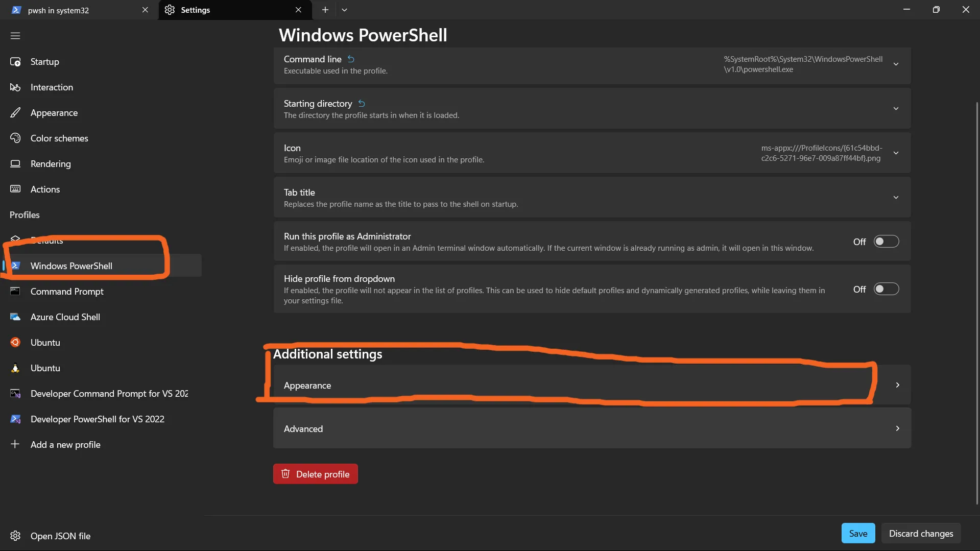Click the Interaction cursor icon

point(15,87)
